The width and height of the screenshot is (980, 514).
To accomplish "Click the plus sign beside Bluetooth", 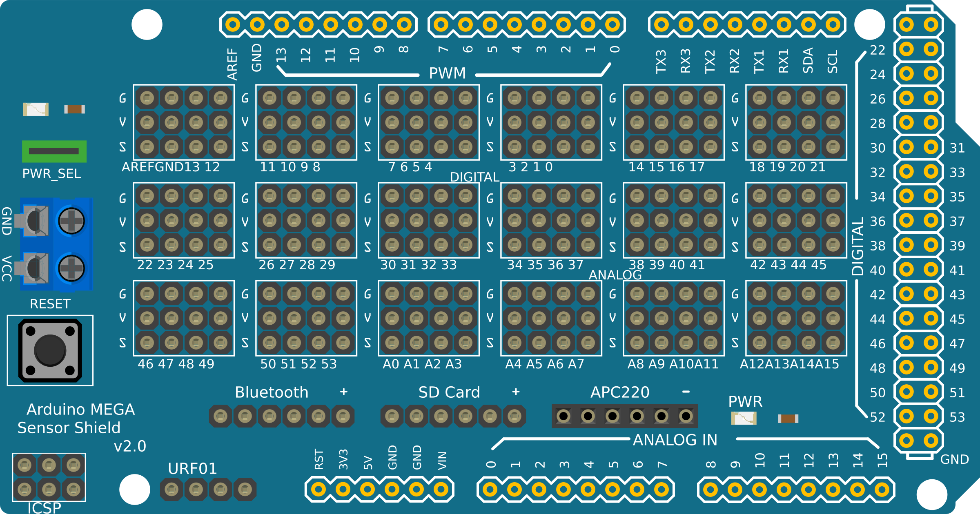I will pos(344,392).
